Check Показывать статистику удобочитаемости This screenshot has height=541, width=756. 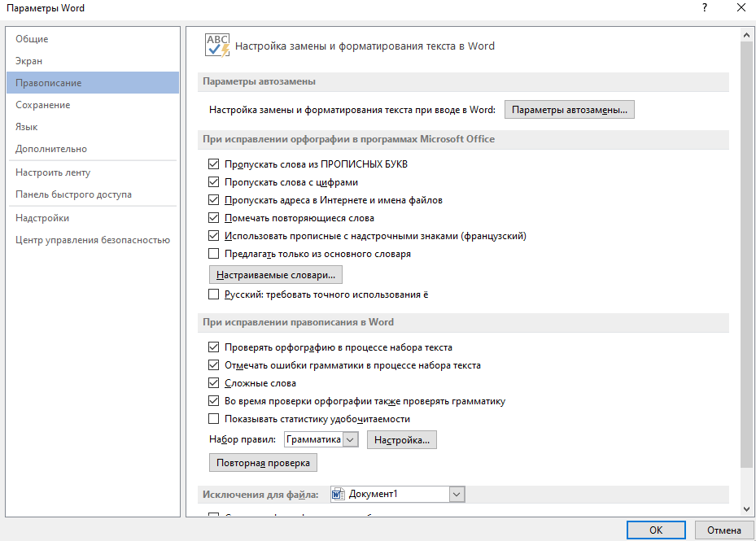click(214, 419)
